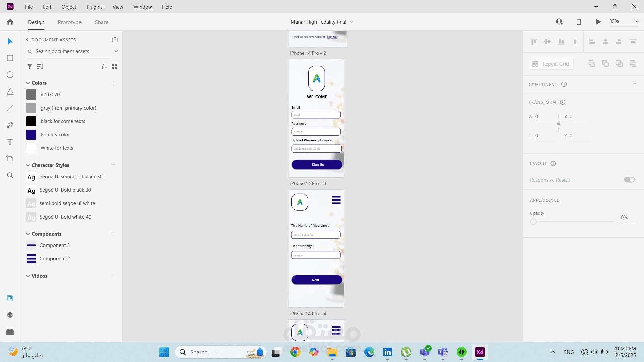Viewport: 644px width, 362px height.
Task: Switch to the Prototype tab
Action: point(69,22)
